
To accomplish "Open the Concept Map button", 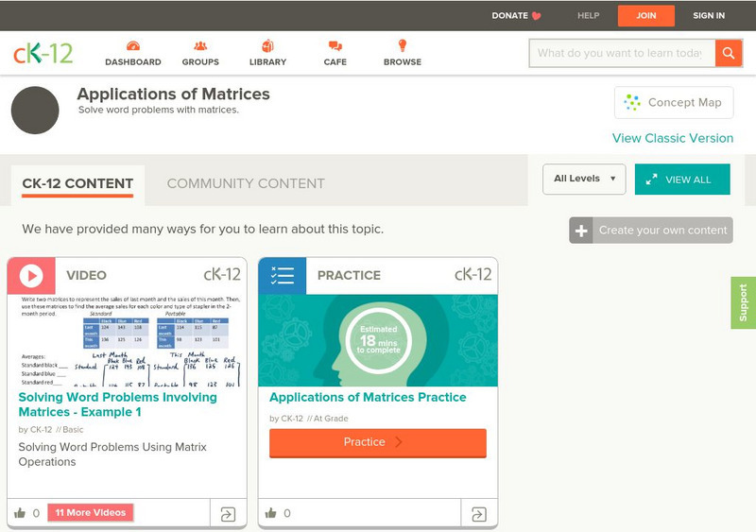I will (x=674, y=102).
